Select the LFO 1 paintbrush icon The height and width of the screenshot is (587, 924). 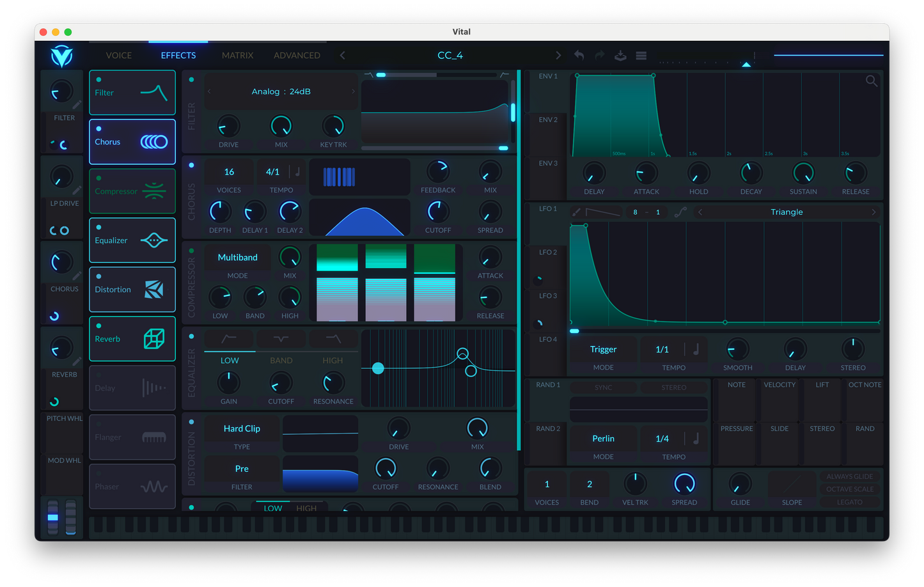pyautogui.click(x=576, y=212)
